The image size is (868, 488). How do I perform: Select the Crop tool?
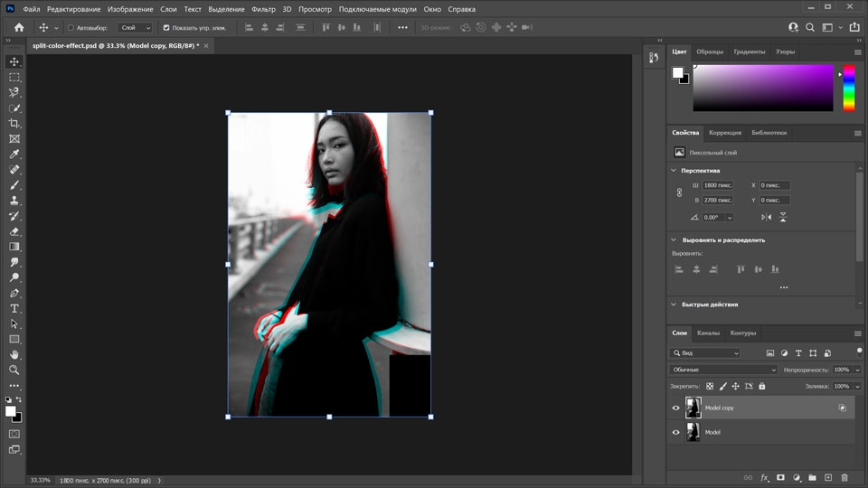pyautogui.click(x=14, y=123)
